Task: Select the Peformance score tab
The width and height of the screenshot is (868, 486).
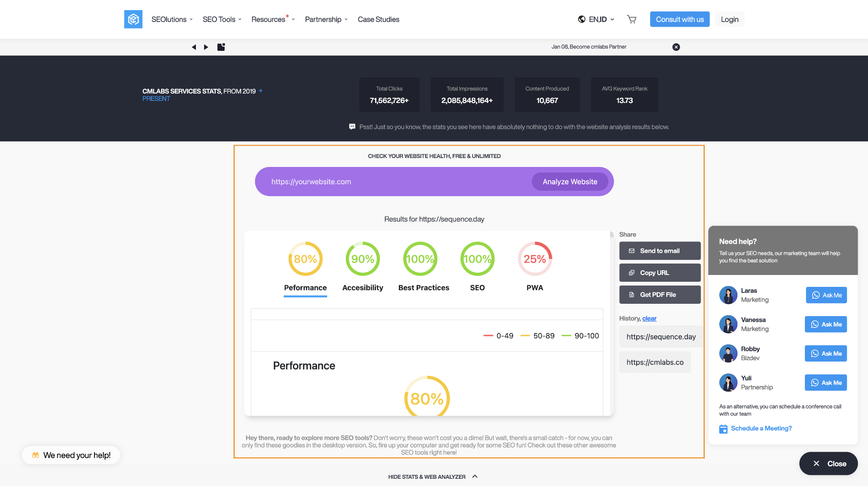Action: coord(305,269)
